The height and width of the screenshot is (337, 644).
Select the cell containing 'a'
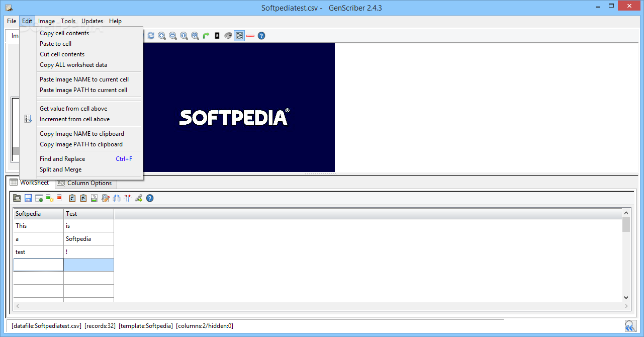click(38, 239)
